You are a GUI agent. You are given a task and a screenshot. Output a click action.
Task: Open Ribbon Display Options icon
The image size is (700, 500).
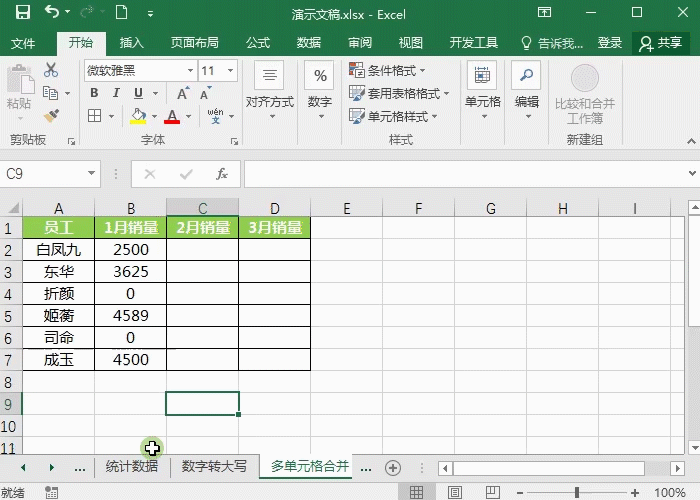coord(544,12)
